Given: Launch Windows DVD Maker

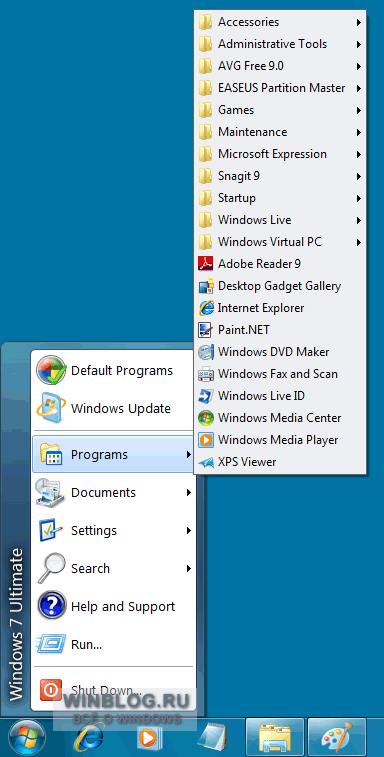Looking at the screenshot, I should (280, 352).
